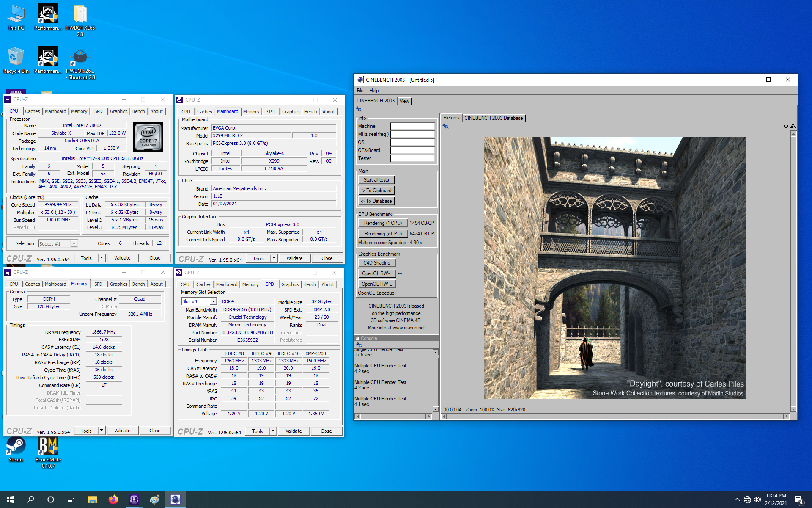The height and width of the screenshot is (508, 812).
Task: Switch to Cinebench via its taskbar icon
Action: [x=175, y=500]
